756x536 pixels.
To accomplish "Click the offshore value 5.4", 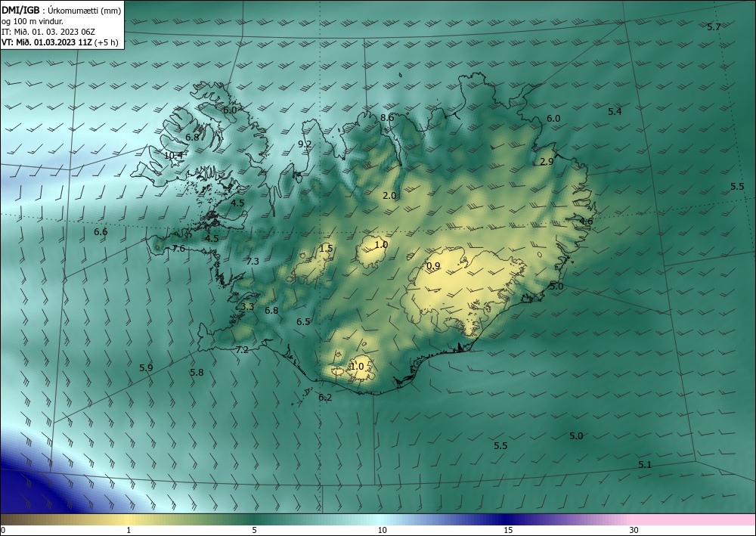I will pyautogui.click(x=614, y=112).
